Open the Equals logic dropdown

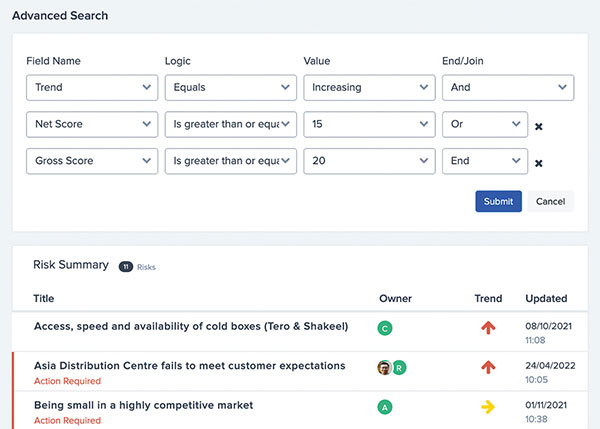click(231, 88)
